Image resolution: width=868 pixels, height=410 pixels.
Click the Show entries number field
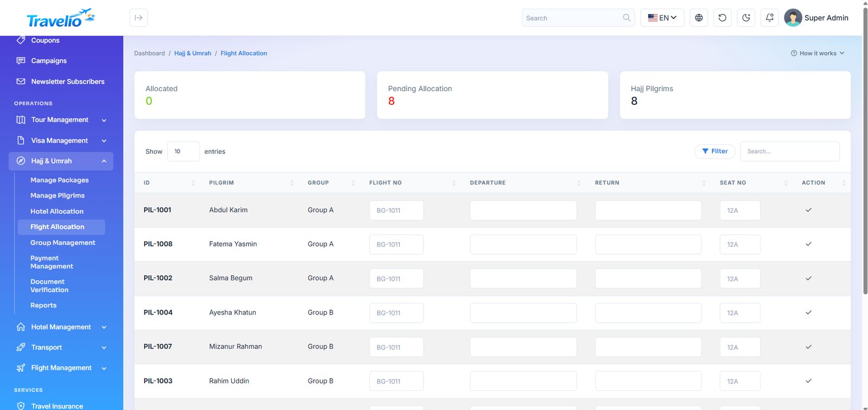pyautogui.click(x=183, y=152)
